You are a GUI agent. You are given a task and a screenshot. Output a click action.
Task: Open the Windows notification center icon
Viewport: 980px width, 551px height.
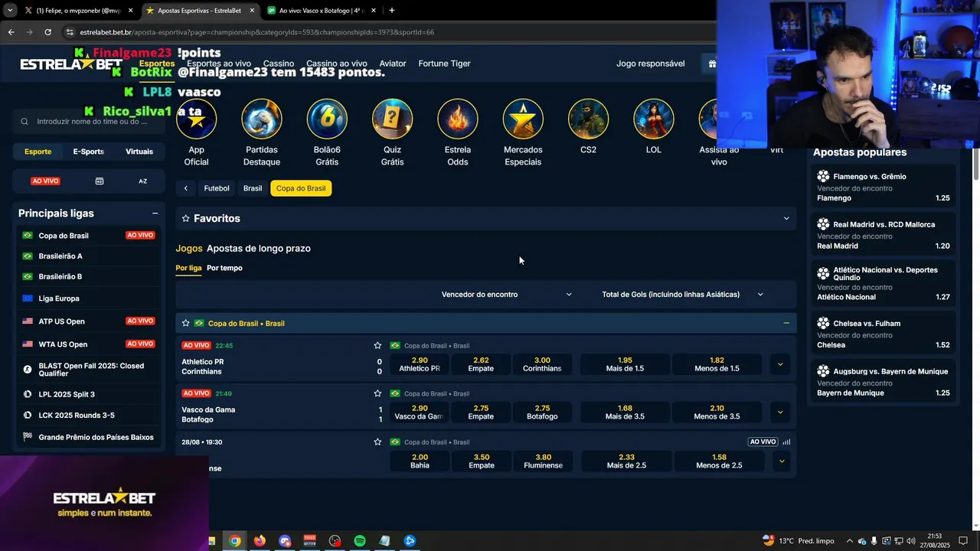[963, 541]
